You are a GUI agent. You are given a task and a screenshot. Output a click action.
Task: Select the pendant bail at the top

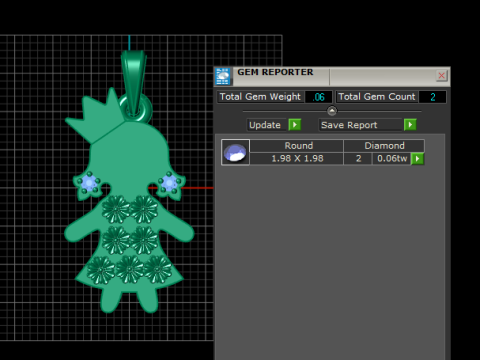pos(134,83)
